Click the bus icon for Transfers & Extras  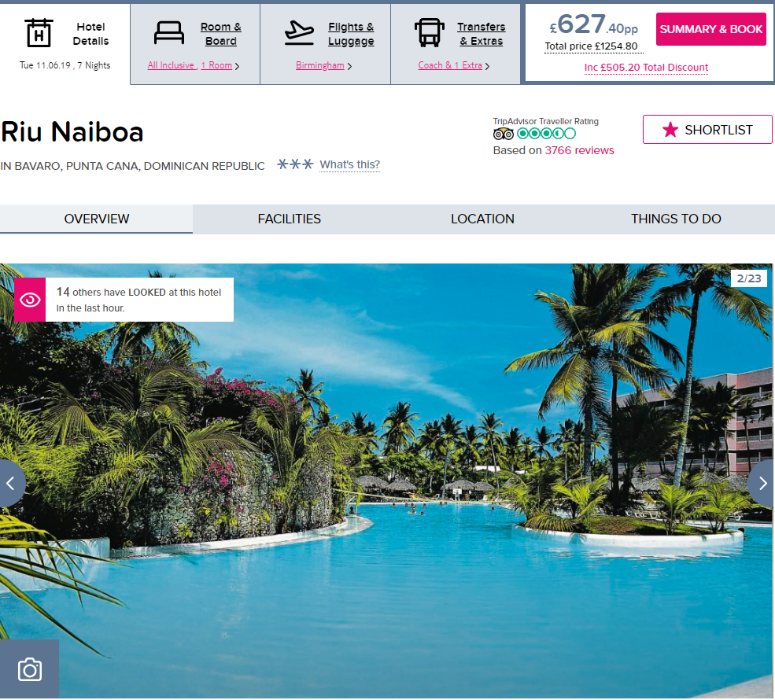point(429,32)
